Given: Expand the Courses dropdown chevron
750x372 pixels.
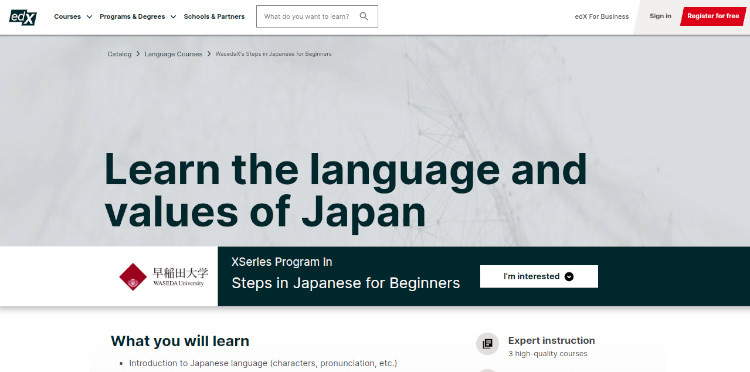Looking at the screenshot, I should 89,17.
